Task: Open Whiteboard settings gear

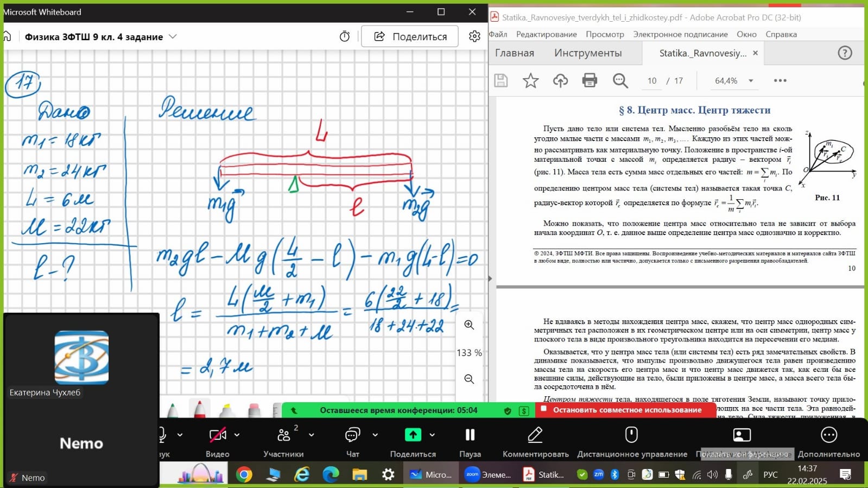Action: (x=474, y=36)
